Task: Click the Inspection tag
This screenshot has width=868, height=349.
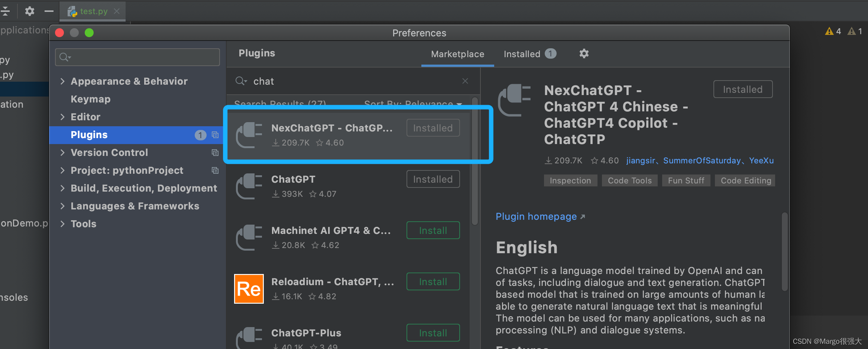Action: [570, 180]
